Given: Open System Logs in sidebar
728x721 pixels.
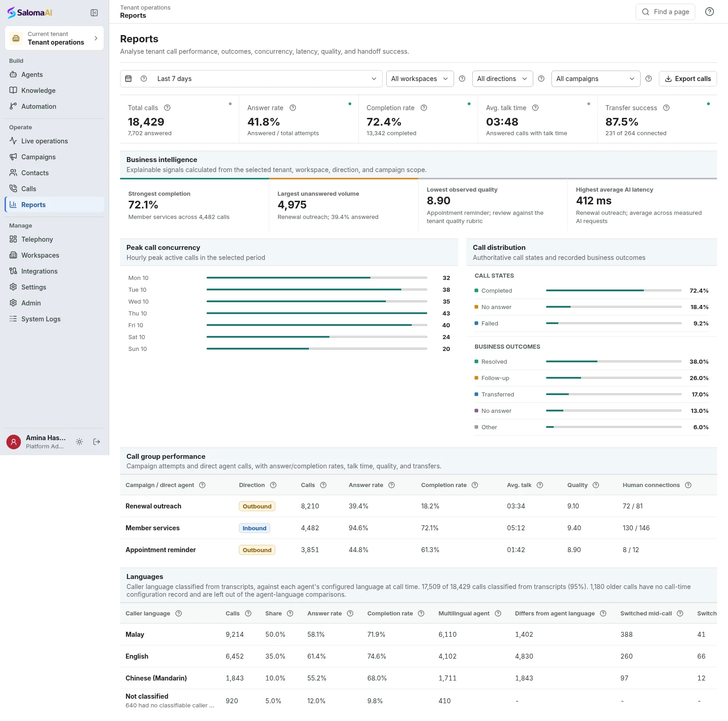Looking at the screenshot, I should click(x=54, y=319).
